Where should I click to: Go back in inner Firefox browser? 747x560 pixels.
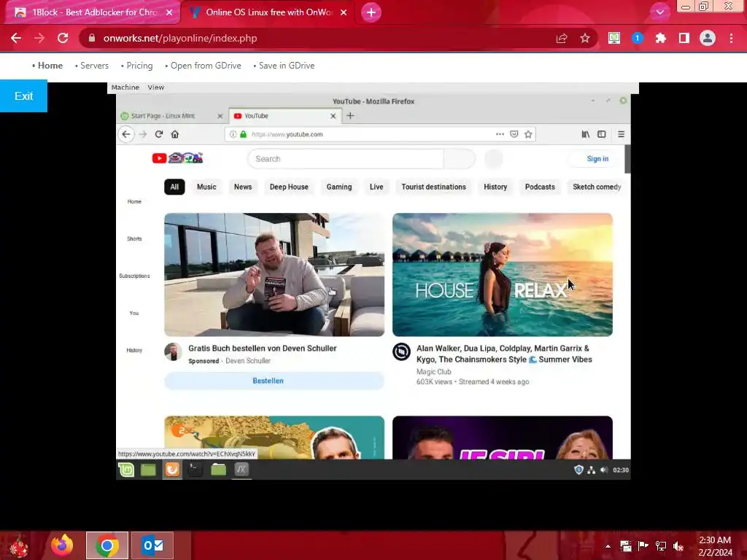tap(126, 134)
